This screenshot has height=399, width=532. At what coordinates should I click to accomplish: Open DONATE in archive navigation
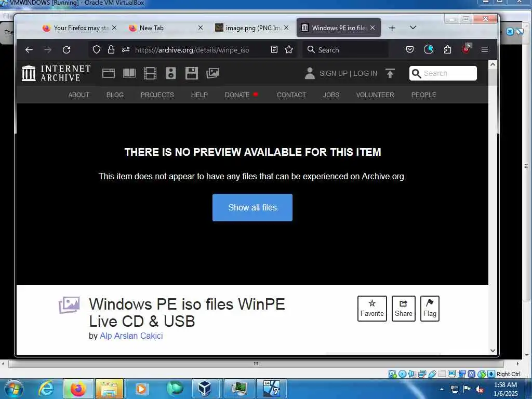click(237, 95)
